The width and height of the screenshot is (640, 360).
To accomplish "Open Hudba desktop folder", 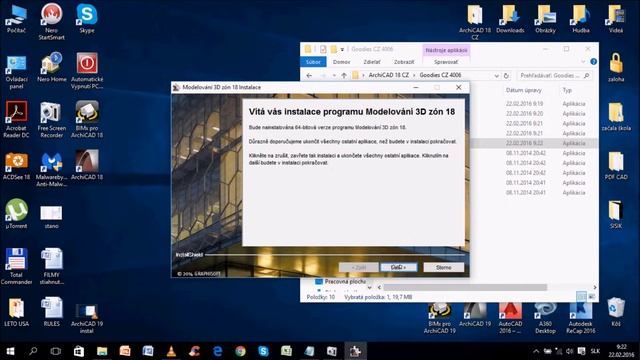I will click(x=580, y=19).
